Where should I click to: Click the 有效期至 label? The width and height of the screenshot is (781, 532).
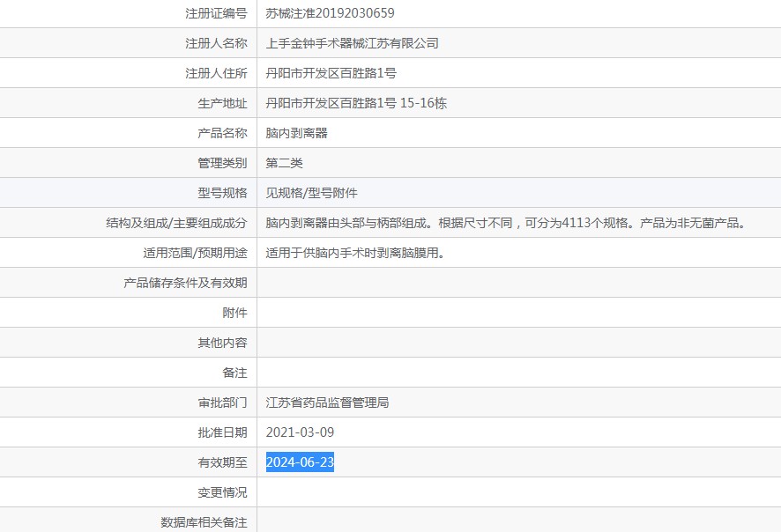(222, 462)
